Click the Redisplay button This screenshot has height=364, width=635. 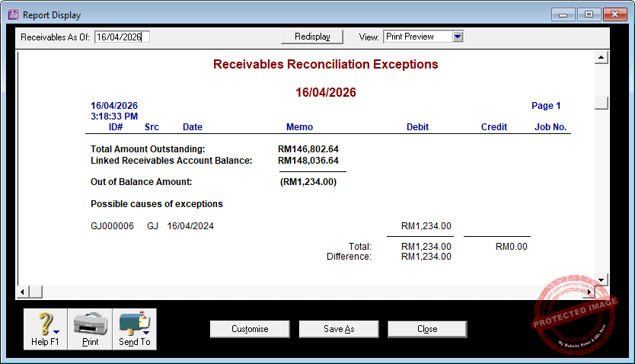pos(312,37)
